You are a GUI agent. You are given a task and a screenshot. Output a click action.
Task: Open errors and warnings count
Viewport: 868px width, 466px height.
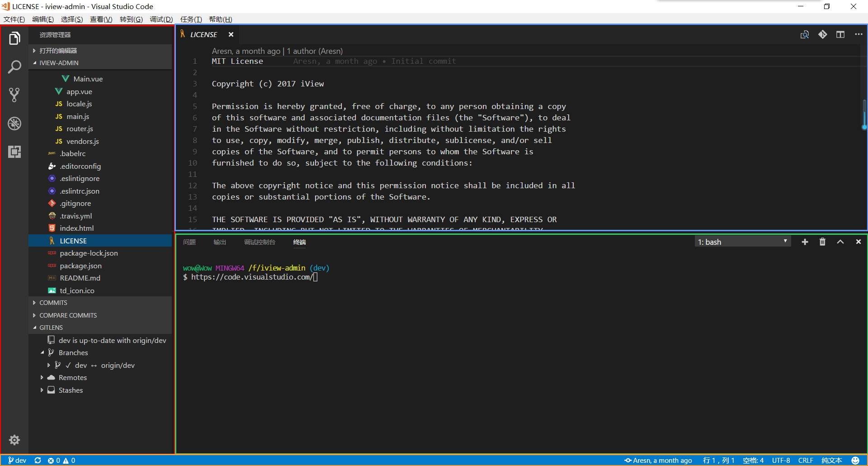(x=61, y=460)
